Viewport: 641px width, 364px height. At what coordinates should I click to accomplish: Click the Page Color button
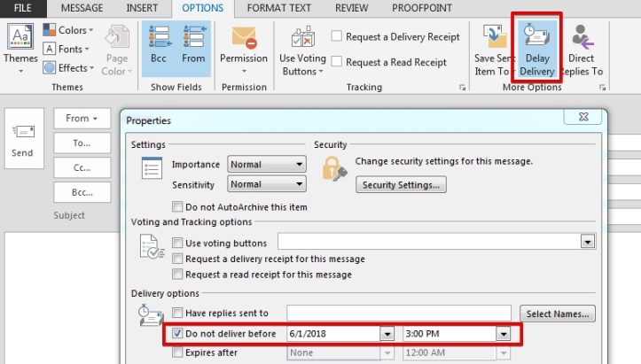tap(117, 50)
